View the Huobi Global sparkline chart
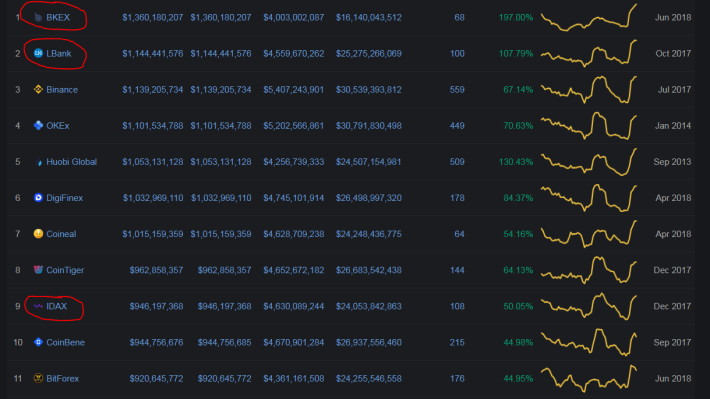Image resolution: width=710 pixels, height=399 pixels. coord(589,162)
